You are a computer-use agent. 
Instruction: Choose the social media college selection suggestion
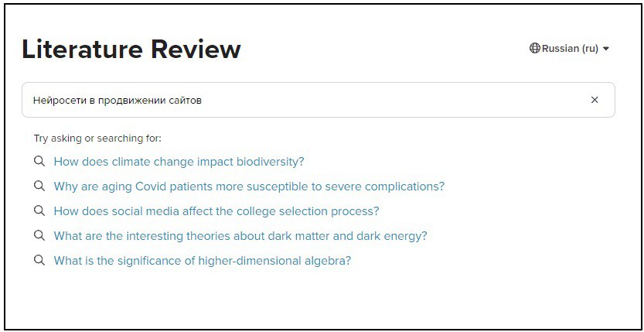[x=216, y=211]
